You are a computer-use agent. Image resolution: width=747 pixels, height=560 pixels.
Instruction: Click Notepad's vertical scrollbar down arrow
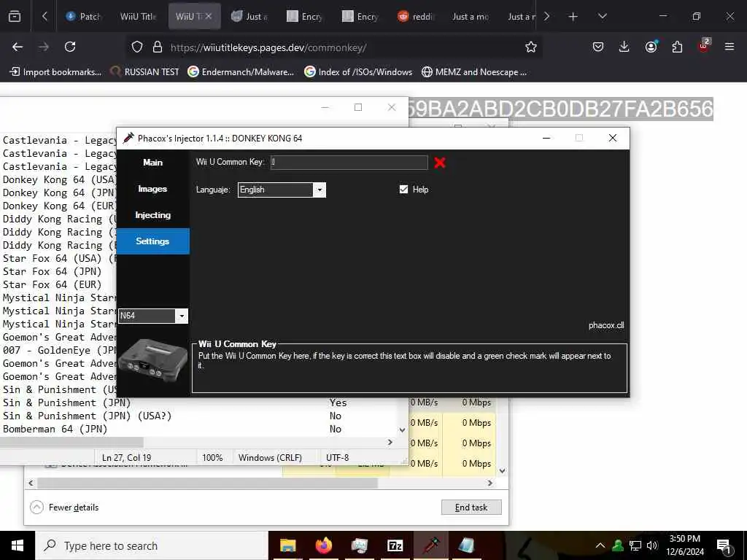[x=403, y=430]
